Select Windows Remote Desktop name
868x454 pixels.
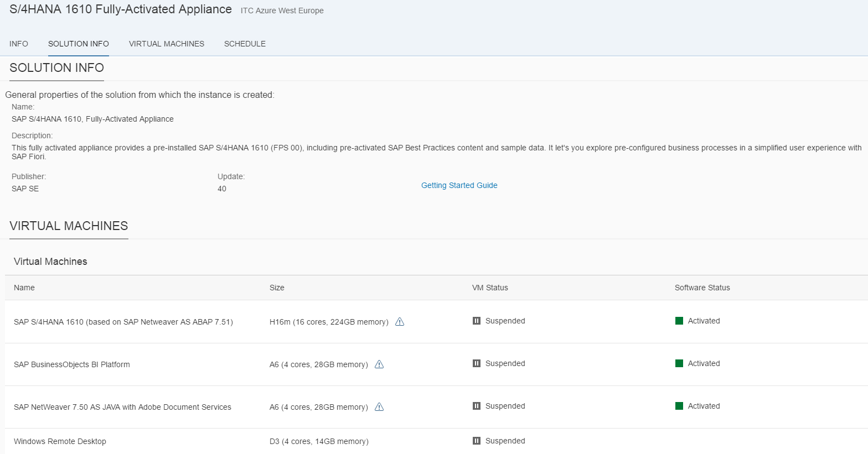(60, 441)
